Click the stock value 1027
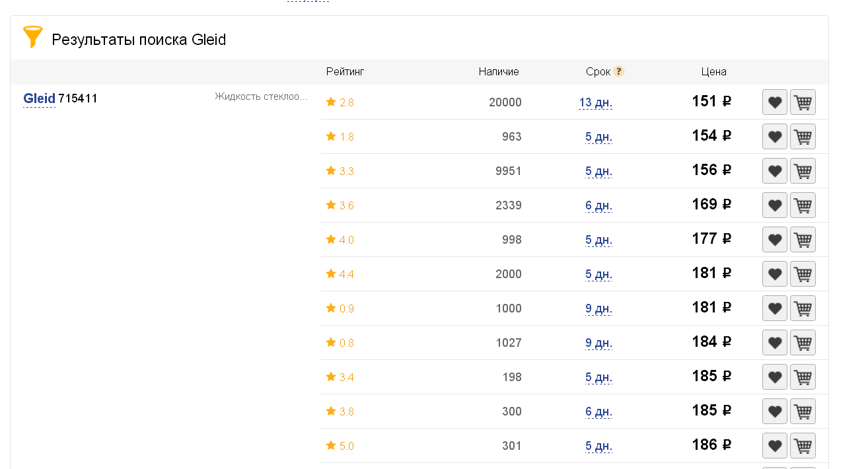The height and width of the screenshot is (469, 868). point(509,343)
